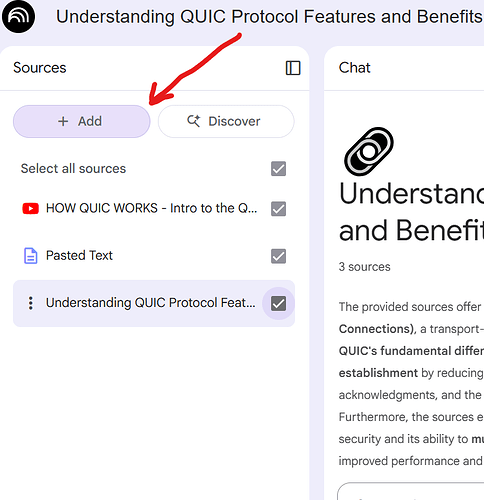Collapse the Sources panel with the sidebar icon
Screen dimensions: 484x500
point(293,68)
